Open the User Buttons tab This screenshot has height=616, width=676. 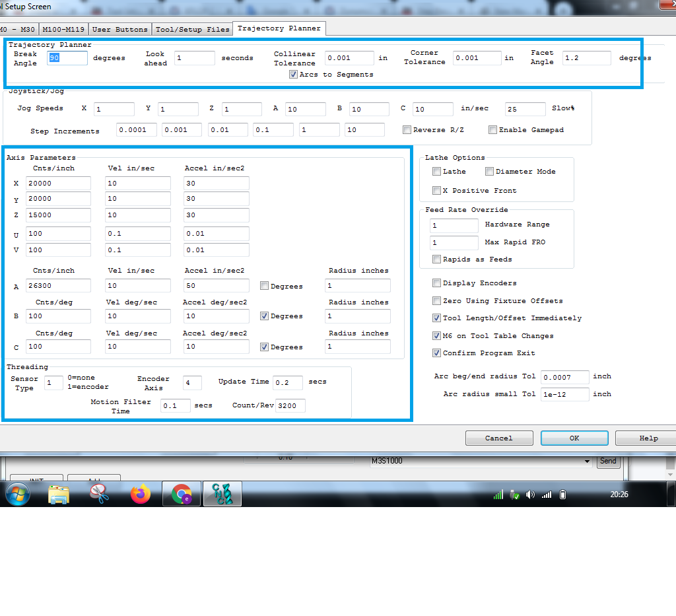pyautogui.click(x=119, y=29)
